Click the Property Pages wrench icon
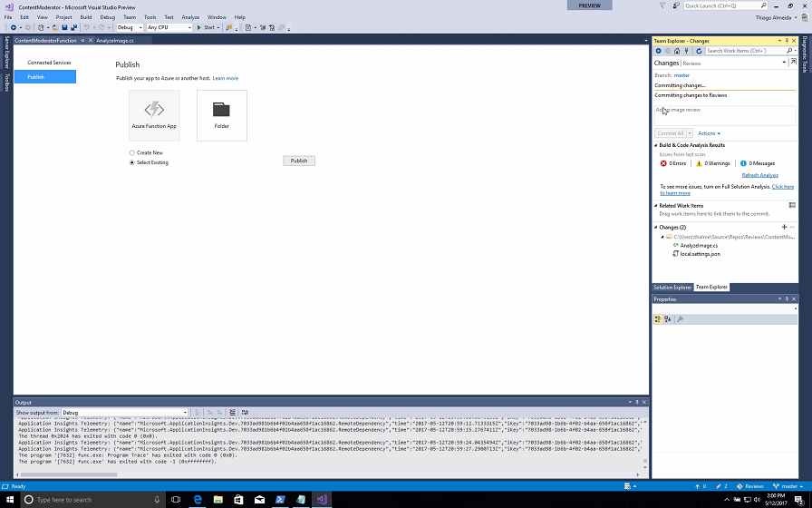This screenshot has width=812, height=508. [x=680, y=319]
